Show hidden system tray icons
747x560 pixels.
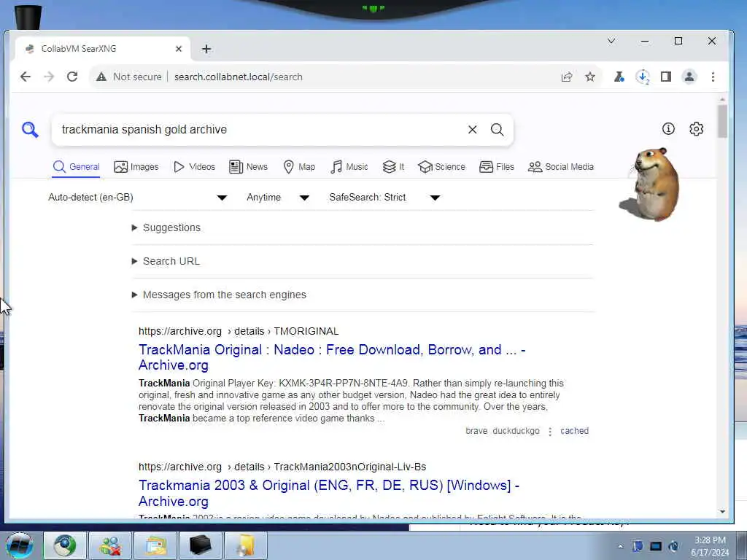[x=620, y=546]
